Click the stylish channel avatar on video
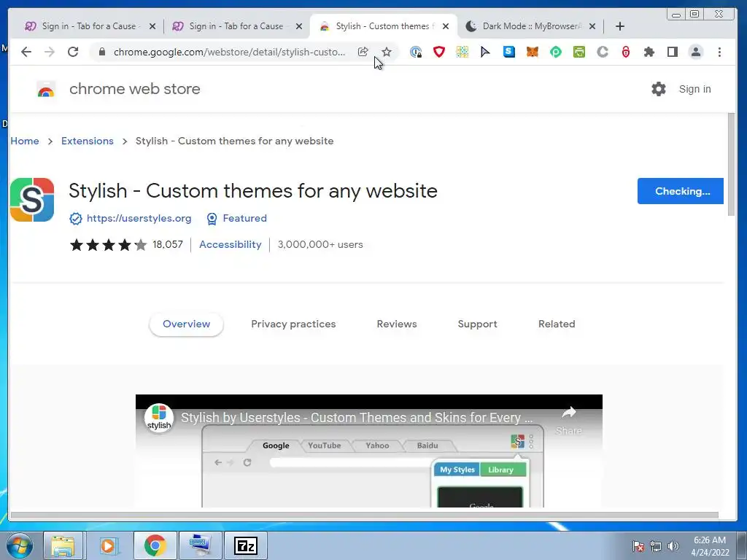 [158, 418]
